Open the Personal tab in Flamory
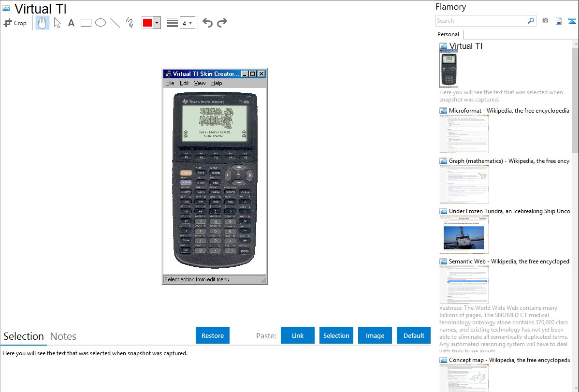Screen dimensions: 579x392 449,34
